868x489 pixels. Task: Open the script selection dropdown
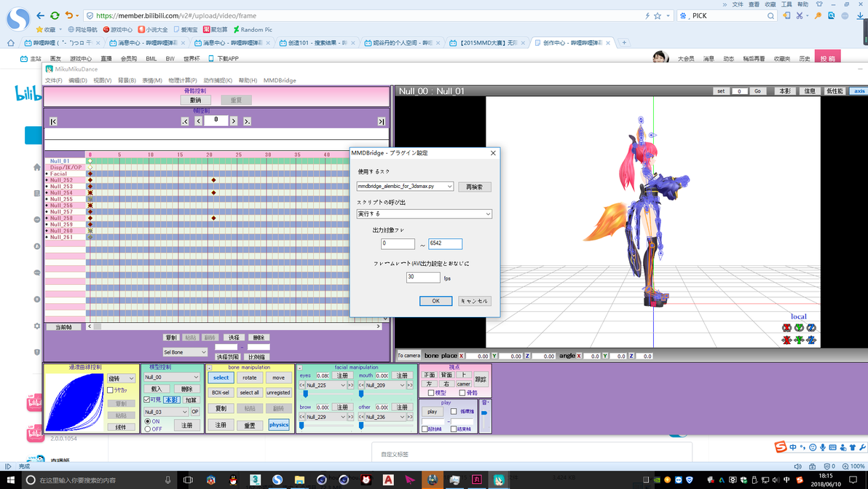(x=405, y=186)
